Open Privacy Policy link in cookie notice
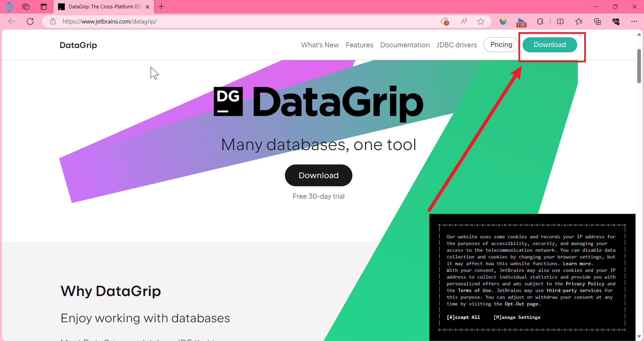644x341 pixels. 585,284
